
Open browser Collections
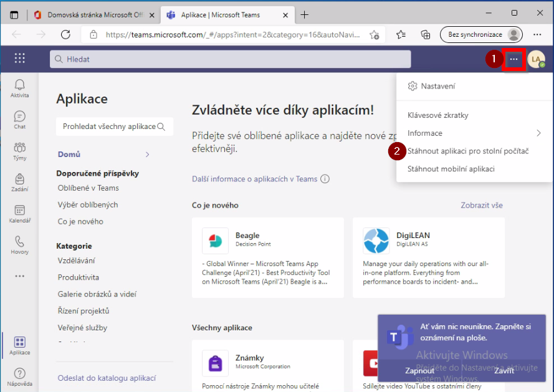tap(426, 35)
